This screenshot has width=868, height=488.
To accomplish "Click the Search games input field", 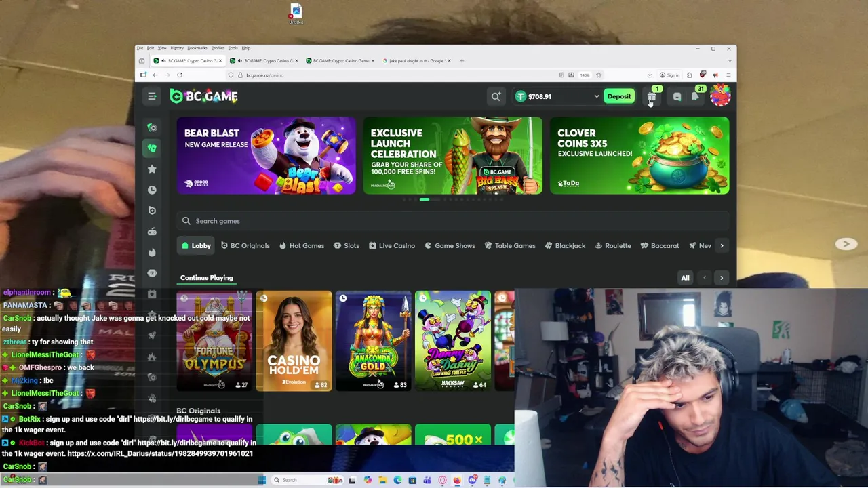I will pyautogui.click(x=453, y=221).
